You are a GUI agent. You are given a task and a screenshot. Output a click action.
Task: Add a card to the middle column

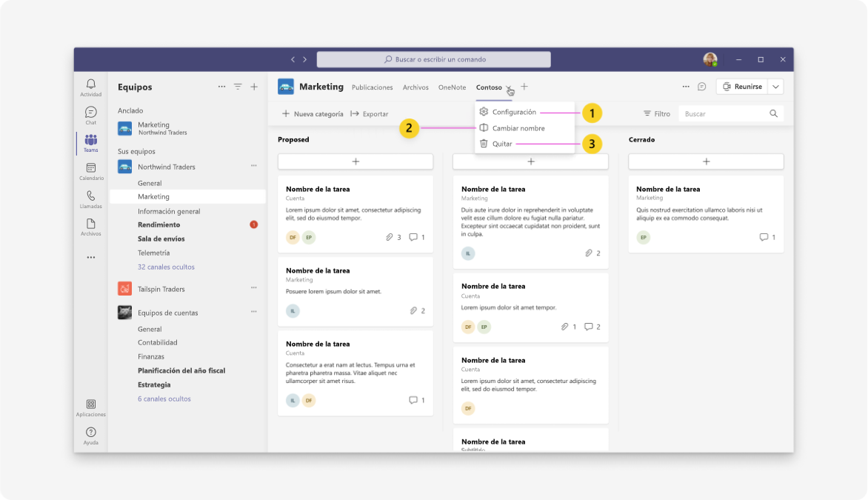pyautogui.click(x=530, y=161)
